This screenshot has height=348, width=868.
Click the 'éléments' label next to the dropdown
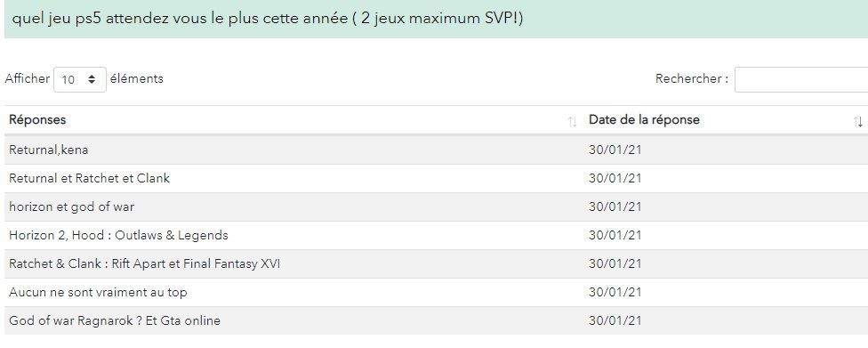(136, 78)
